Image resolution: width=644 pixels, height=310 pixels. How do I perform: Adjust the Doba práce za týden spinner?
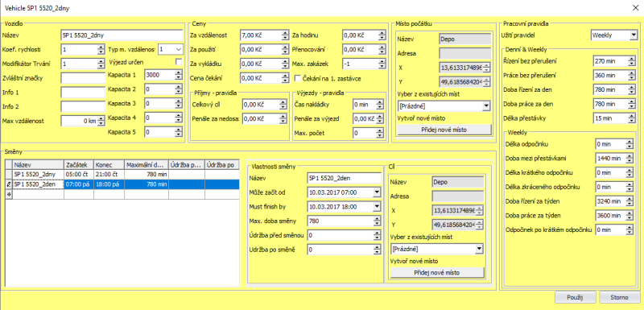click(x=630, y=215)
